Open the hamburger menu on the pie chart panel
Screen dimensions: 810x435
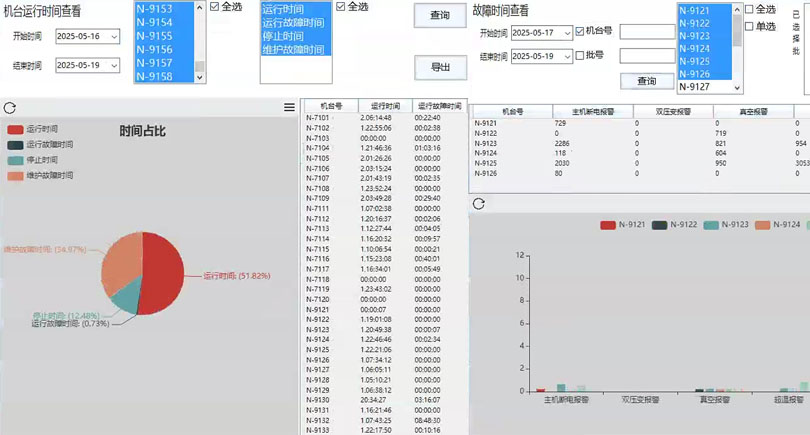tap(289, 108)
